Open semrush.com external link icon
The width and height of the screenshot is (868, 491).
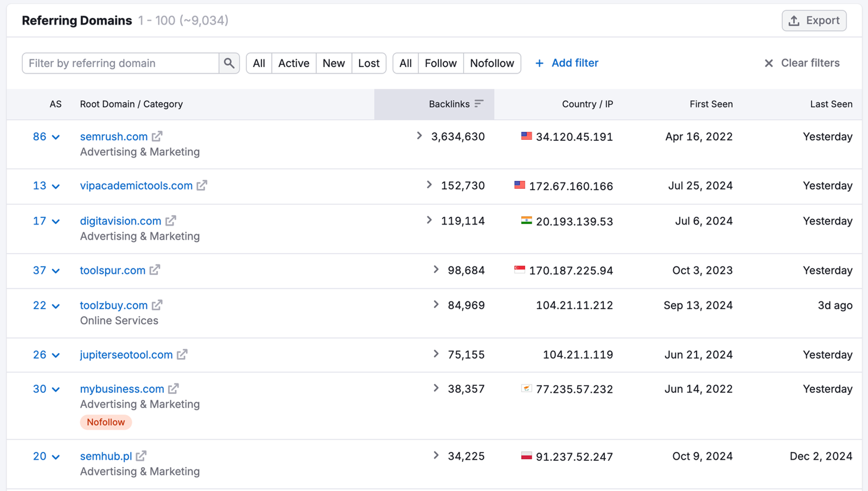point(157,136)
